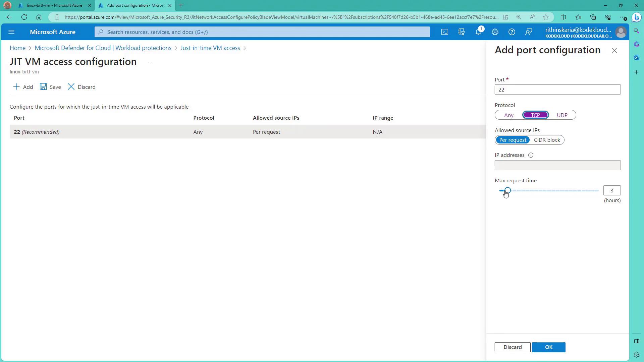Viewport: 644px width, 362px height.
Task: Open the ellipsis menu beside title
Action: tap(150, 62)
